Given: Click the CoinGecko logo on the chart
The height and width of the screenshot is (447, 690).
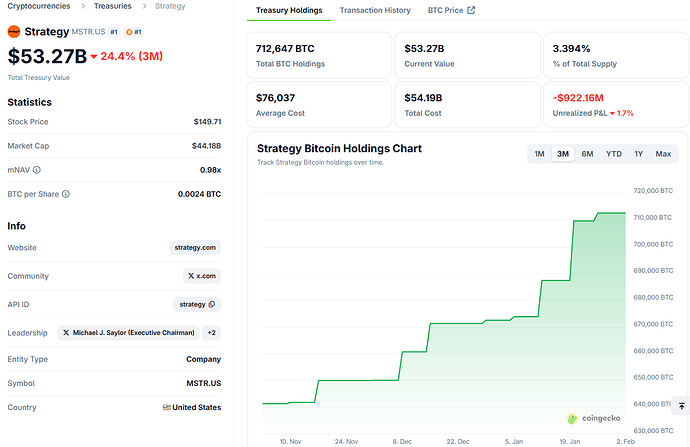Looking at the screenshot, I should click(572, 419).
